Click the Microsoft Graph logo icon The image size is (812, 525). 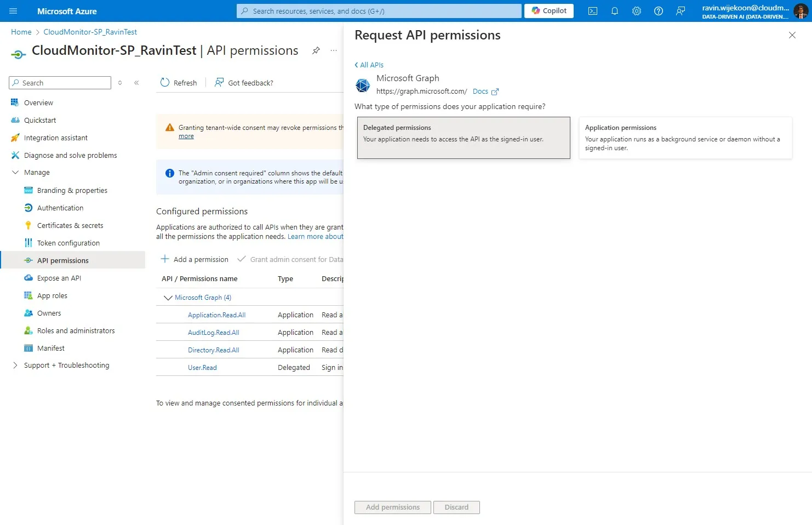(363, 85)
